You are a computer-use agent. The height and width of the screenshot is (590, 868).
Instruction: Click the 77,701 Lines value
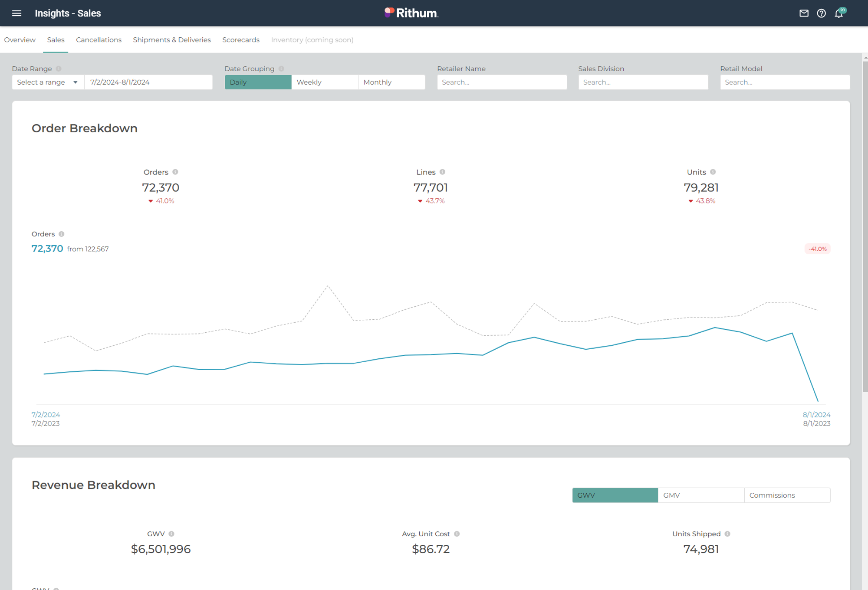tap(431, 187)
